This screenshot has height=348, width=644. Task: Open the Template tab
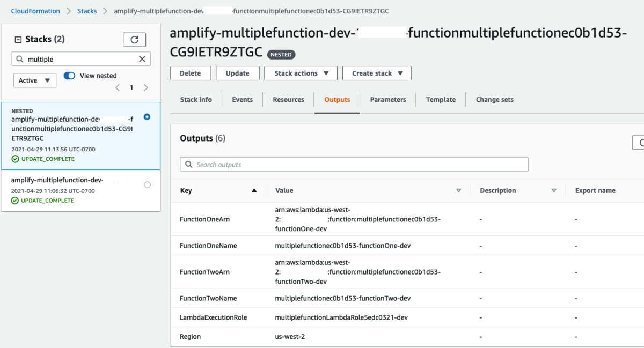pos(441,99)
